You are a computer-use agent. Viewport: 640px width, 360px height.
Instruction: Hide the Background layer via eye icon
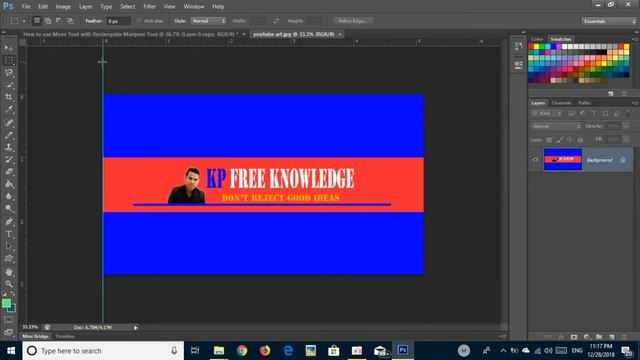point(536,160)
